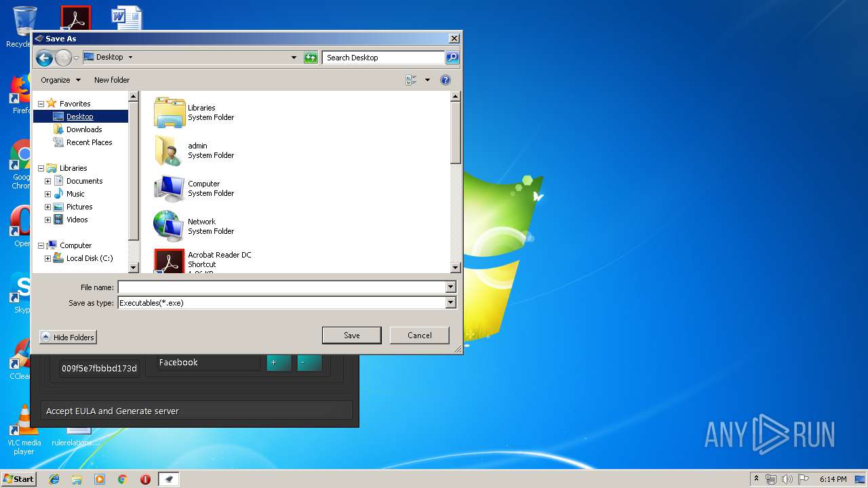Expand the Pictures library node
Viewport: 868px width, 488px height.
point(48,207)
